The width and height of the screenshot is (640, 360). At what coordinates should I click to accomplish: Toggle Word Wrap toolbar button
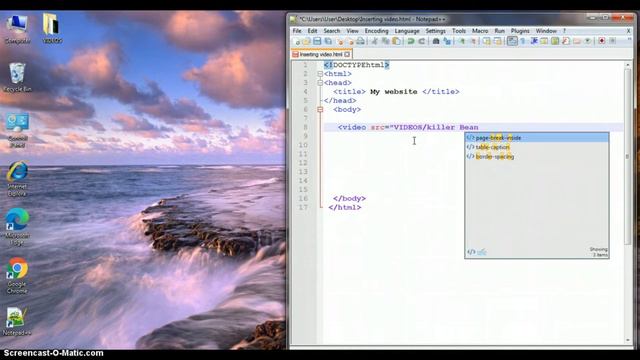click(512, 41)
